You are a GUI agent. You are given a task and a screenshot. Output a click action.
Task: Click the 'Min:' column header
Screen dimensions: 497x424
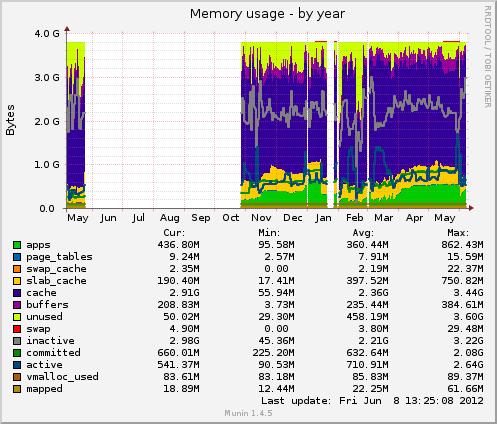[269, 233]
